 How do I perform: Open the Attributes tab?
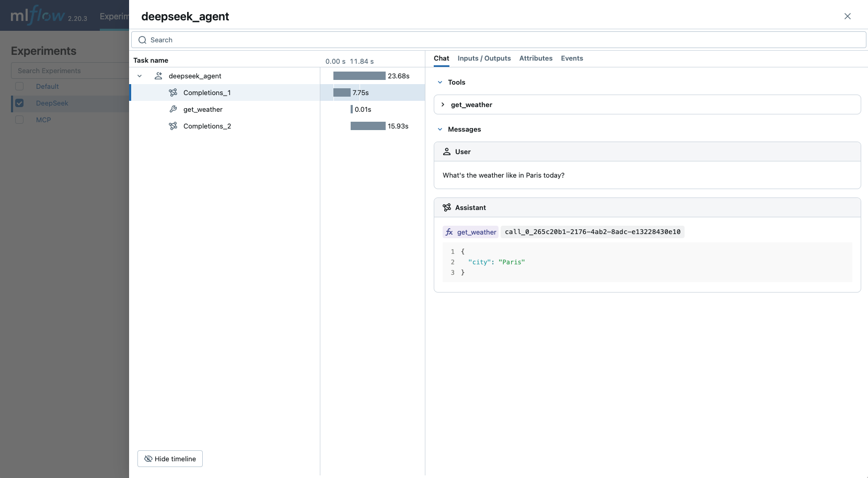click(x=536, y=59)
